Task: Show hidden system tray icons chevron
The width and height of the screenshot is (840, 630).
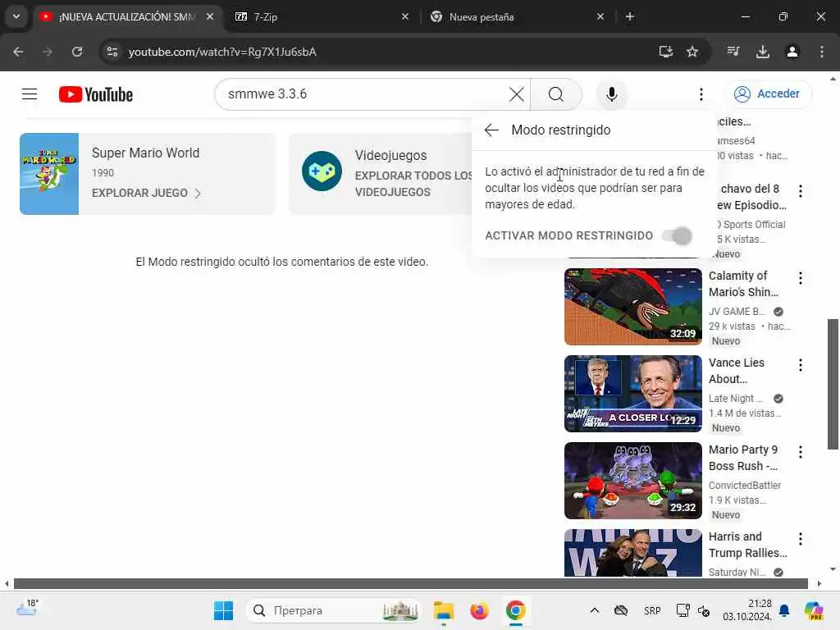Action: click(x=595, y=610)
